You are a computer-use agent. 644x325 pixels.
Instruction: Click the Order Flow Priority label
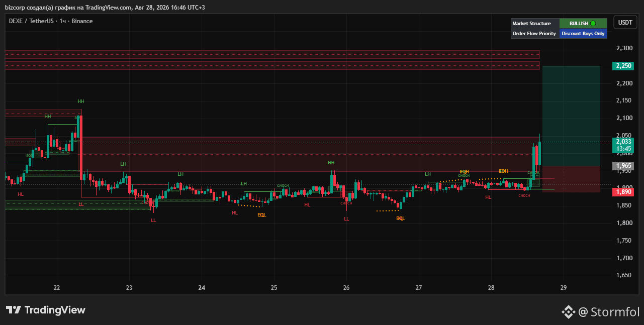click(534, 34)
